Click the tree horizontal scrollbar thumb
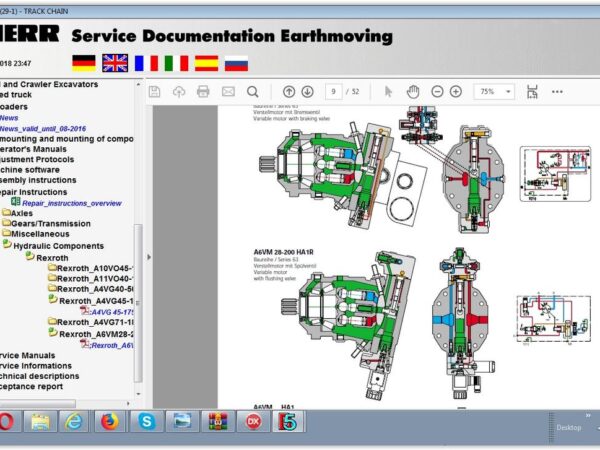Image resolution: width=600 pixels, height=450 pixels. pos(38,403)
